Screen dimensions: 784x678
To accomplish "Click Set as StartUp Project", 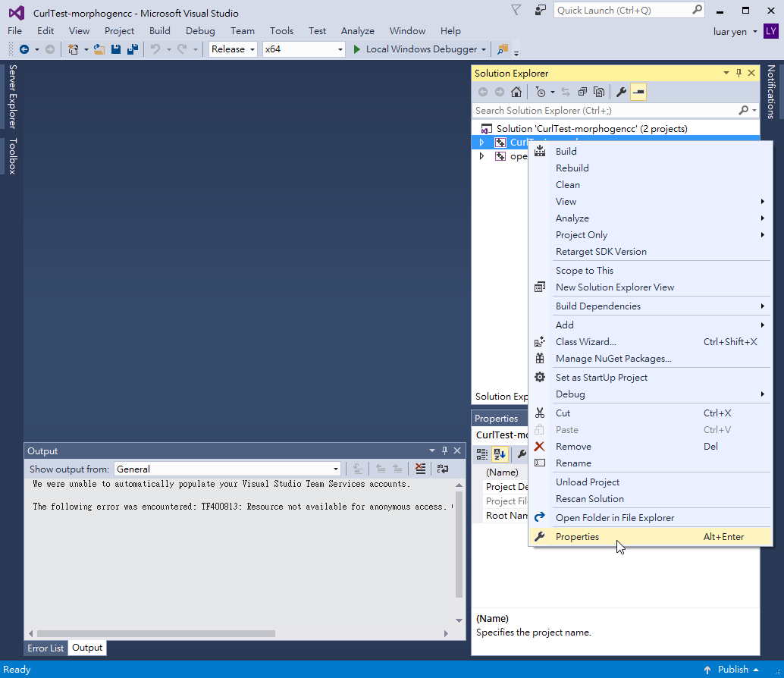I will point(603,377).
